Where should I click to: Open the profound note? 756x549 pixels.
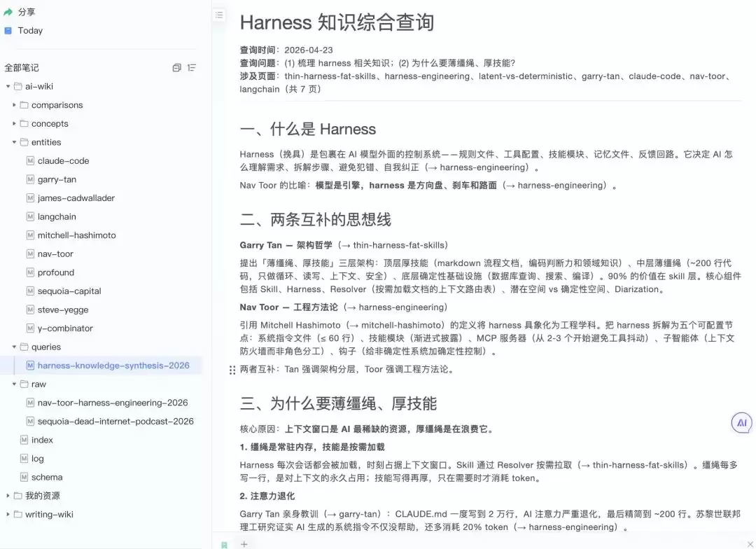[56, 272]
